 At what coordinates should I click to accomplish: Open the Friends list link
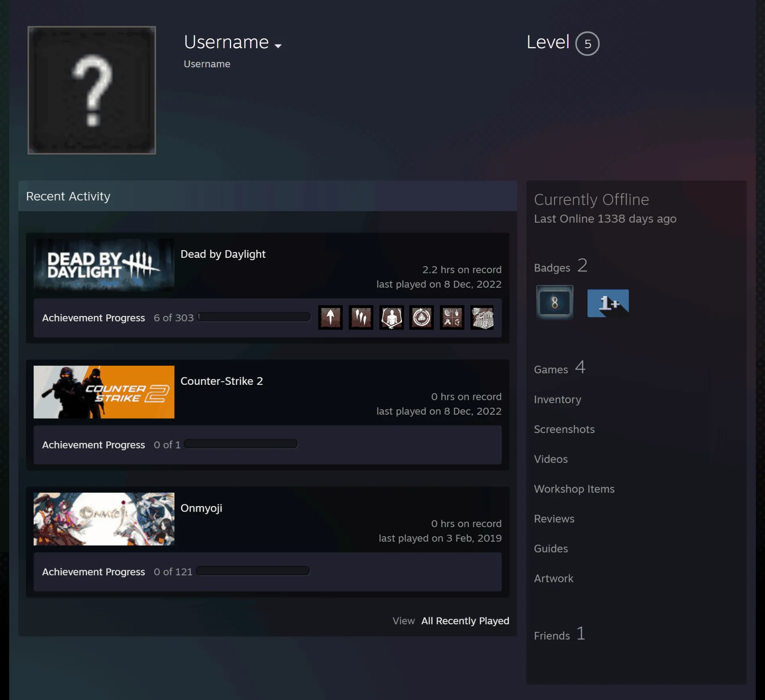559,634
